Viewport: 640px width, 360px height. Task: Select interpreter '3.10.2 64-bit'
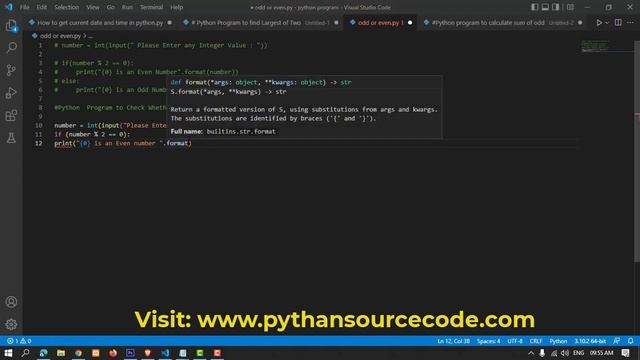click(590, 341)
